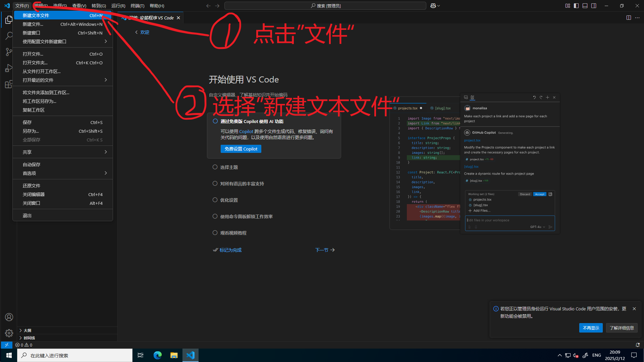Choose 新建窗口 from File menu
This screenshot has width=644, height=362.
[x=63, y=33]
